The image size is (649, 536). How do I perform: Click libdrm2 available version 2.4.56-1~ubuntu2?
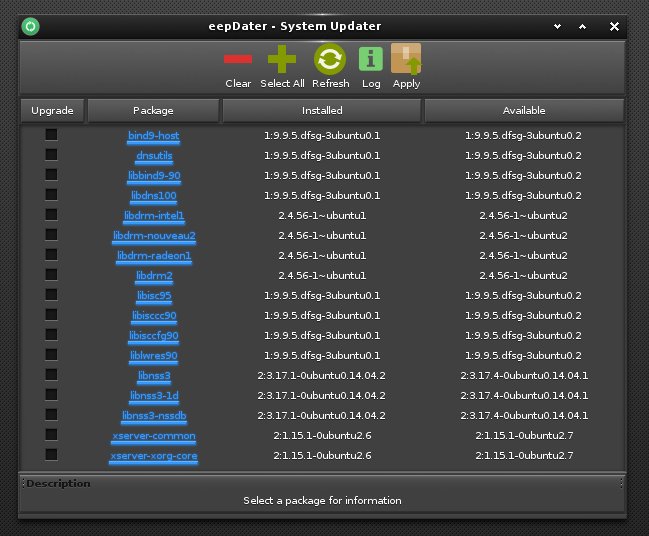(523, 275)
